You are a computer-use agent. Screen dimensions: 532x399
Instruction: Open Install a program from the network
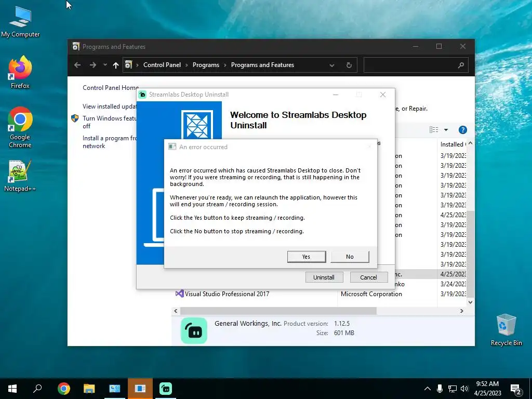click(109, 142)
